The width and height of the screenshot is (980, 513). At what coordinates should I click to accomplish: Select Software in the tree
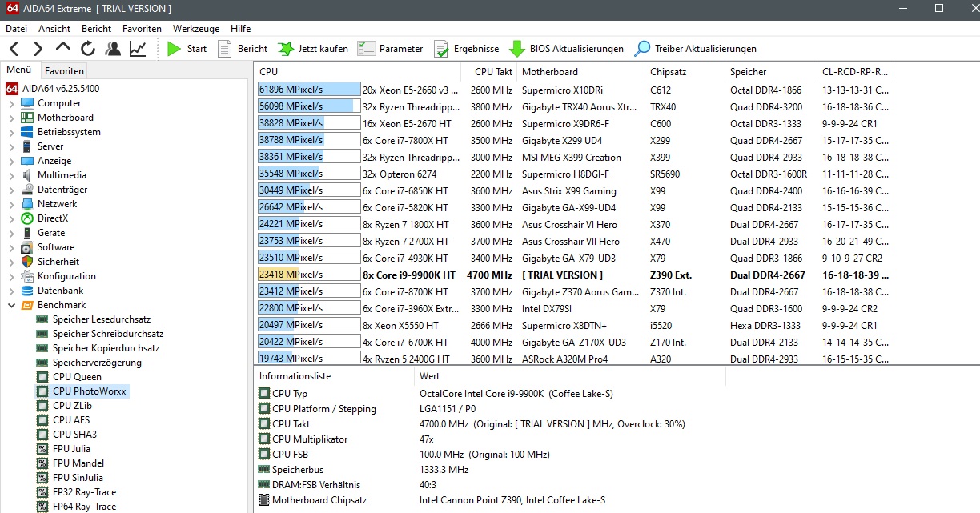pos(56,247)
